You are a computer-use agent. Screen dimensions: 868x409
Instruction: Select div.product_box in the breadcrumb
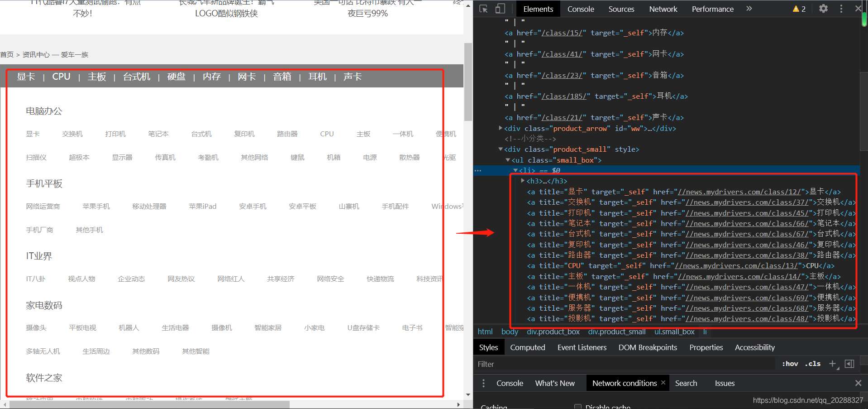coord(553,332)
